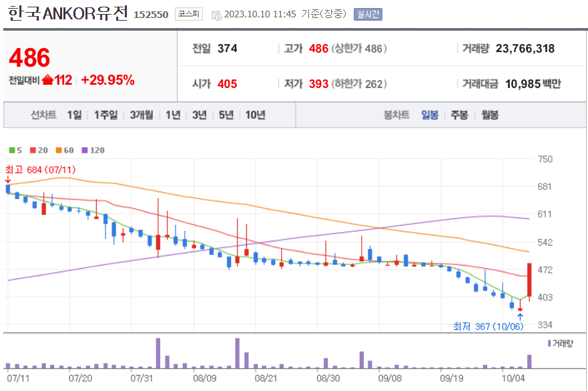Switch line chart to 1년
The height and width of the screenshot is (391, 588).
tap(173, 115)
